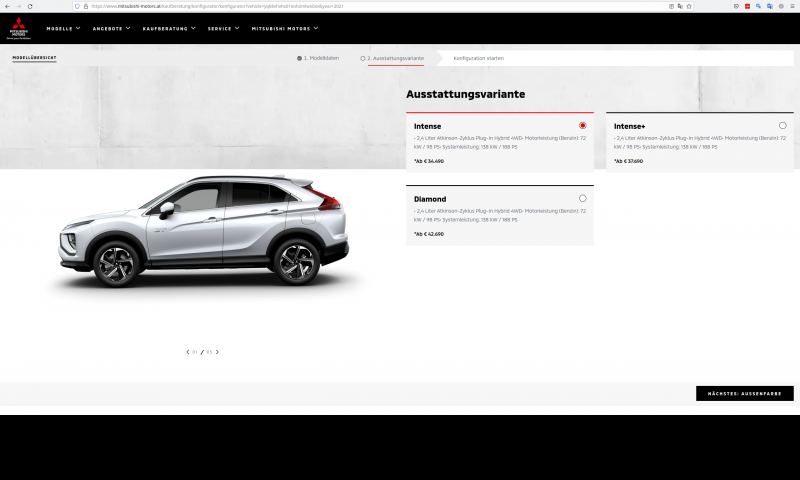Show site security padlock info

tap(86, 6)
